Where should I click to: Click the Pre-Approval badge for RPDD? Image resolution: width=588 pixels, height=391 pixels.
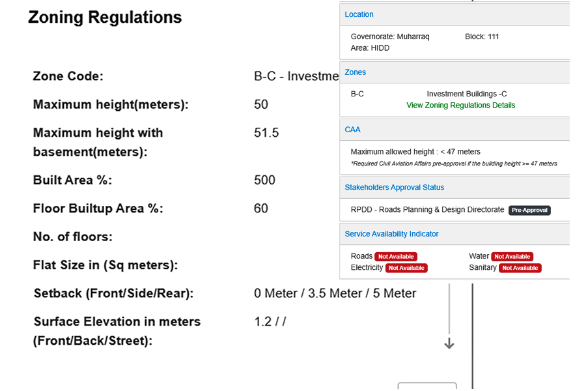coord(529,210)
